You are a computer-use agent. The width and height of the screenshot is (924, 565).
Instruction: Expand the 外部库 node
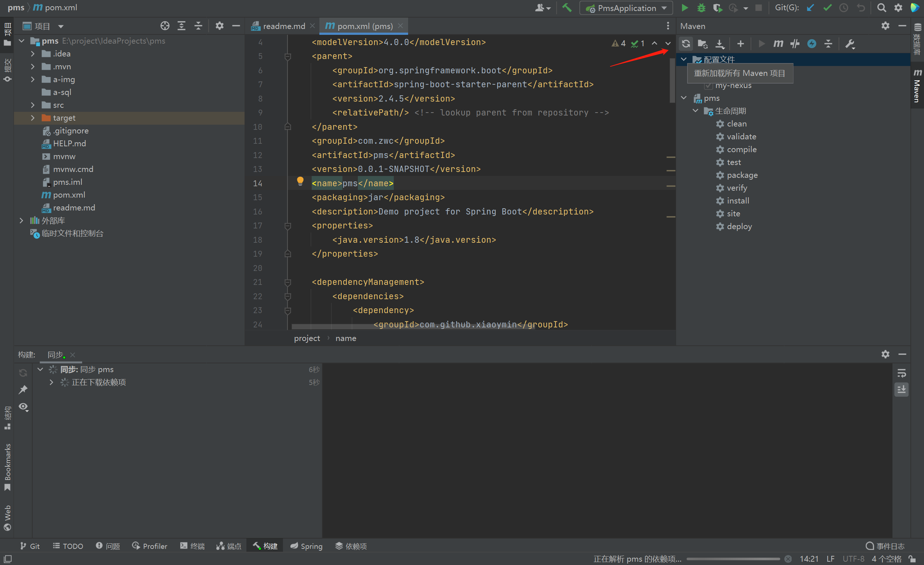tap(21, 220)
